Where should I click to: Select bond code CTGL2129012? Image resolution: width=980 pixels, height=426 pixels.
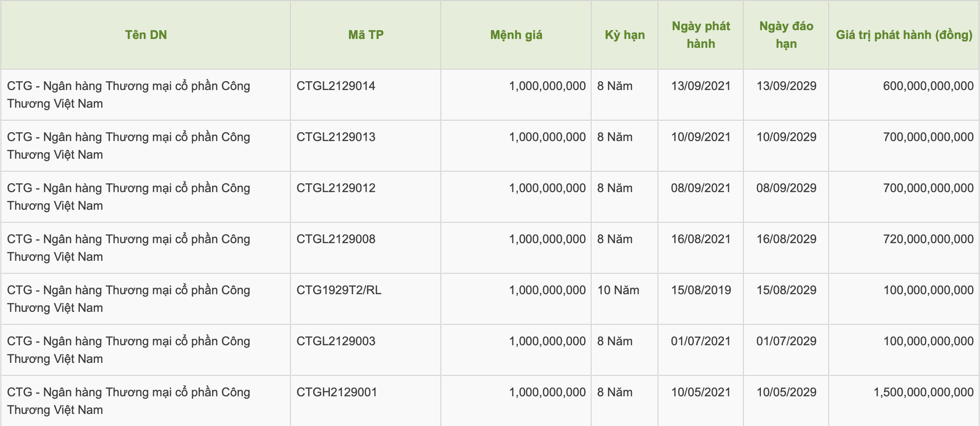[336, 188]
